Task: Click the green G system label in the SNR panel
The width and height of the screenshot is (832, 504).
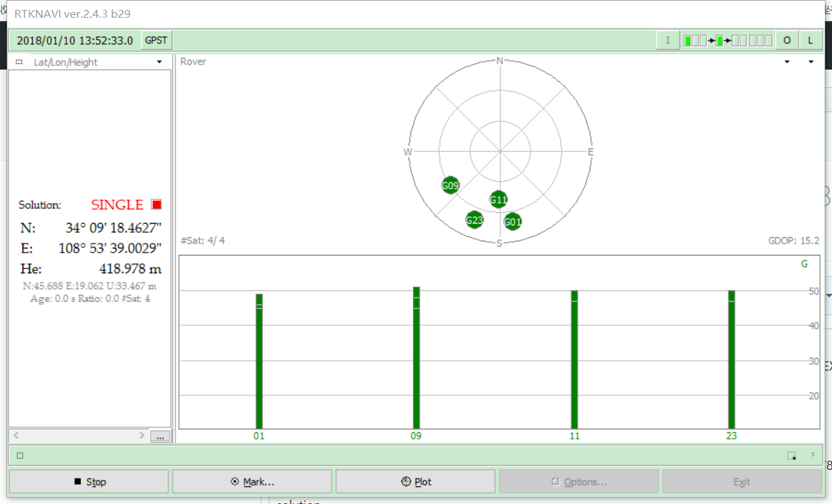Action: click(804, 263)
